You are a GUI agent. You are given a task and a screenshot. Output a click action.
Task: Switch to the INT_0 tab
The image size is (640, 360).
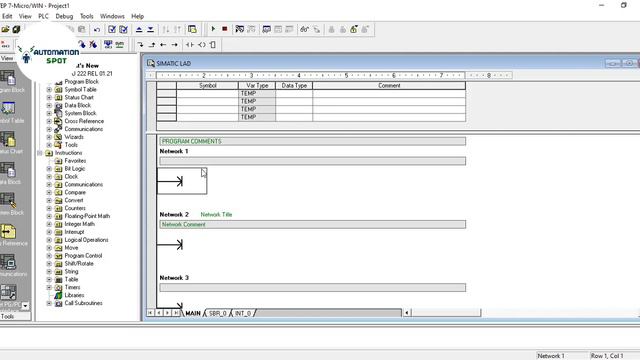point(243,313)
